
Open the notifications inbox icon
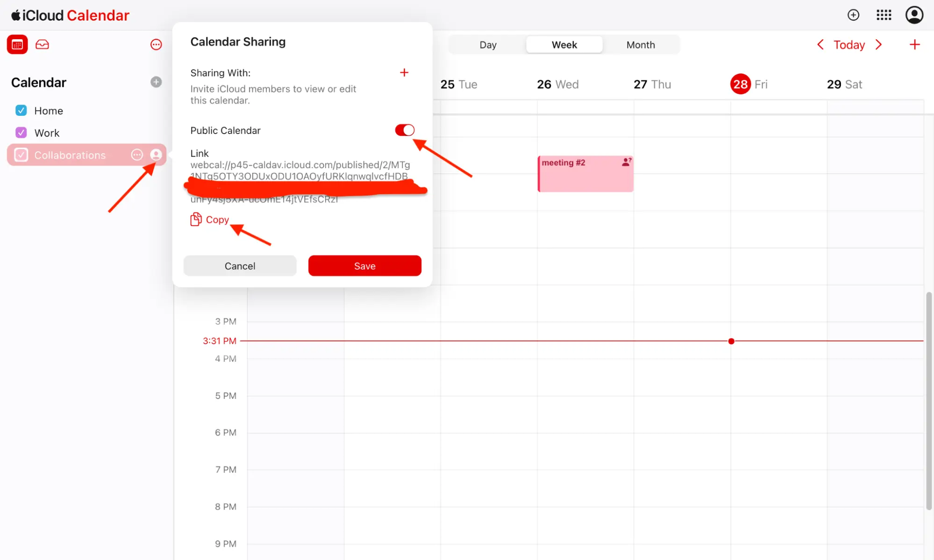(42, 44)
